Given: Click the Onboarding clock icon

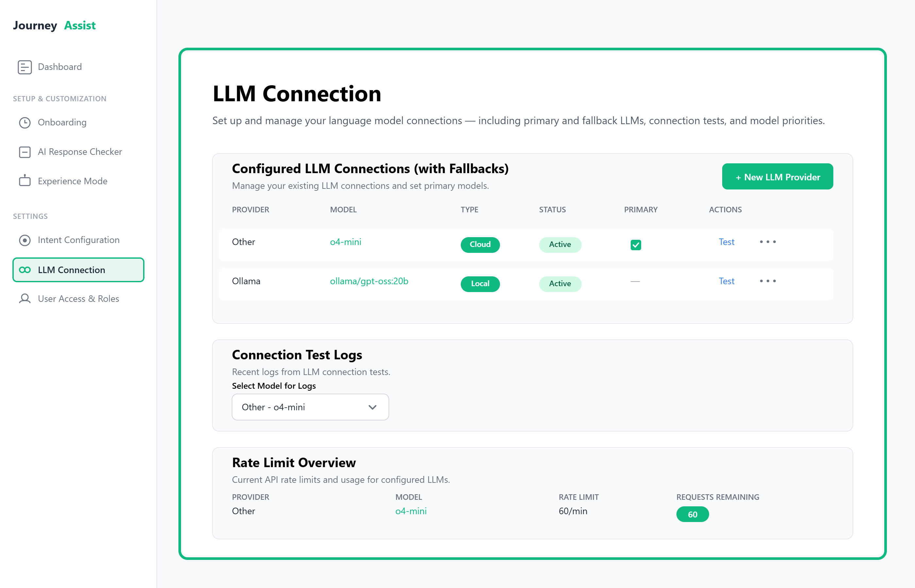Looking at the screenshot, I should [25, 122].
